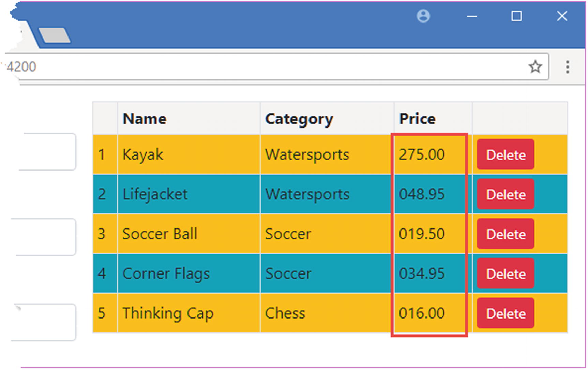Screen dimensions: 588x370
Task: Delete the Thinking Cap row
Action: pos(505,313)
